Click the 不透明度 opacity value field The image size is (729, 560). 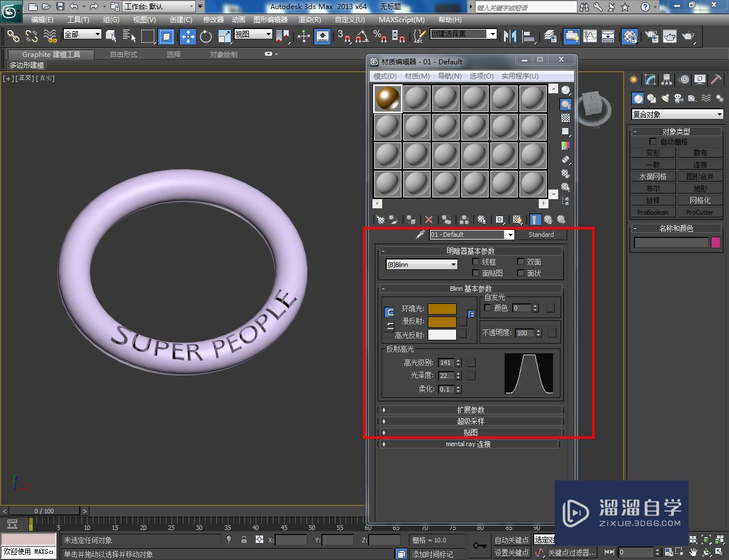click(525, 333)
